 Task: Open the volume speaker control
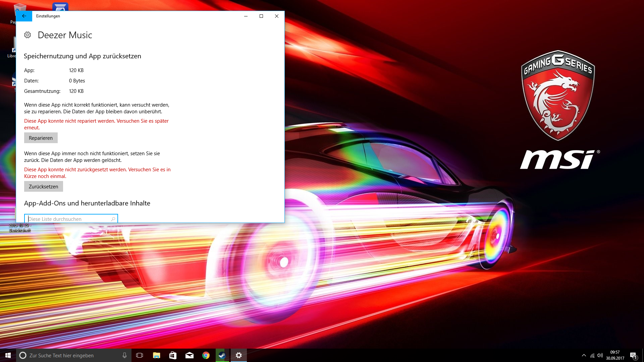(x=600, y=355)
